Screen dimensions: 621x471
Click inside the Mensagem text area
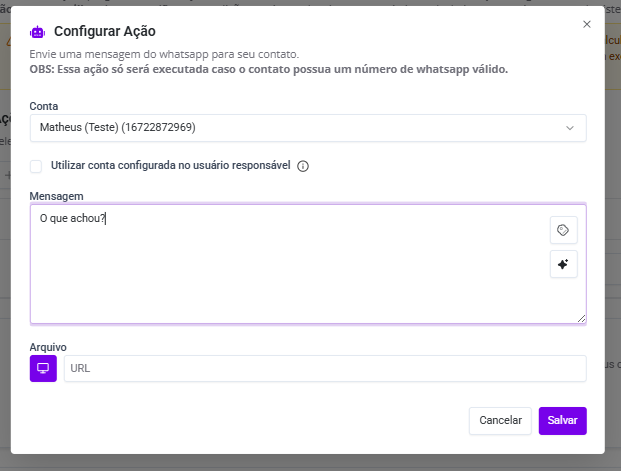click(280, 270)
